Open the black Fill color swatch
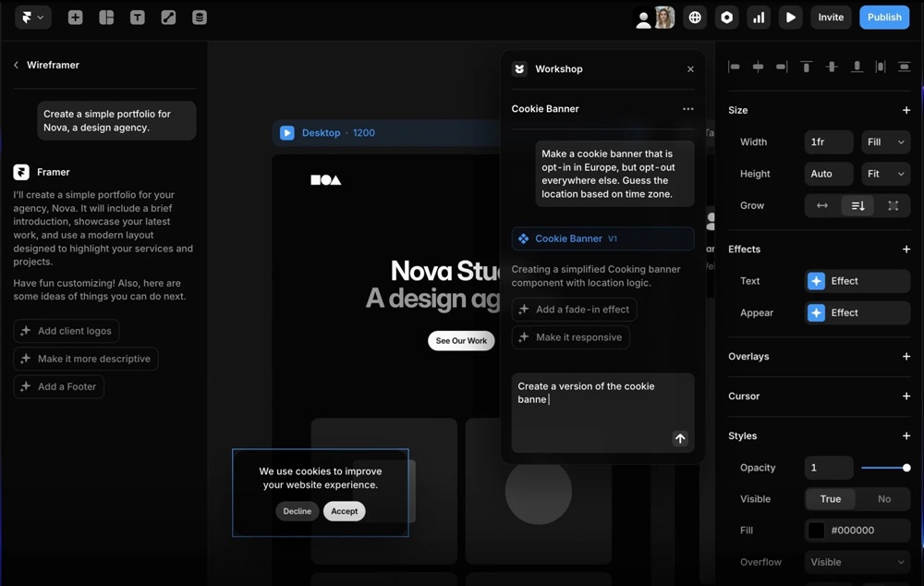The image size is (924, 586). pyautogui.click(x=816, y=531)
